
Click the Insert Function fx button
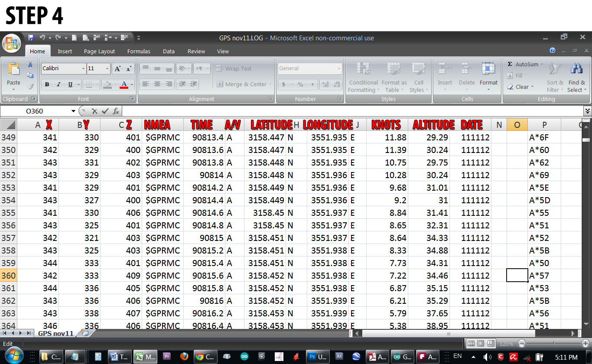pyautogui.click(x=116, y=110)
